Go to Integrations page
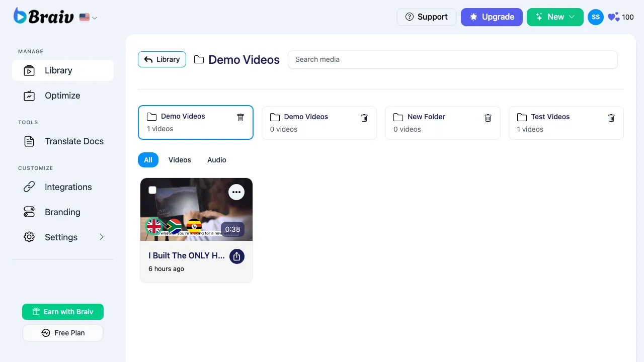The image size is (644, 362). pyautogui.click(x=63, y=187)
